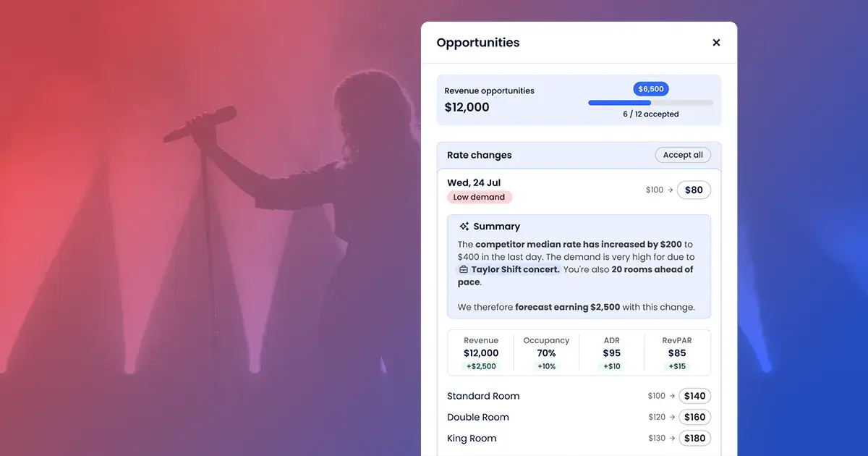Screen dimensions: 868x456
Task: Click the Low demand tag
Action: (x=480, y=197)
